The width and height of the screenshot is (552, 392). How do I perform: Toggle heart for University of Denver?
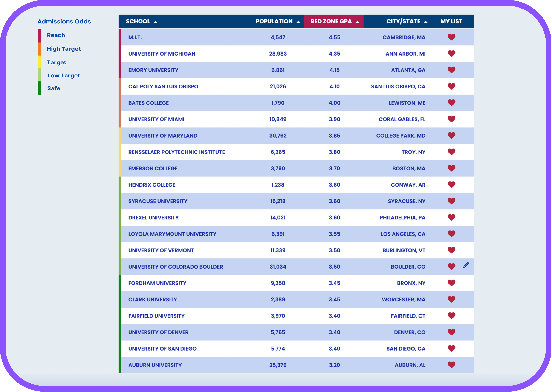click(x=451, y=332)
